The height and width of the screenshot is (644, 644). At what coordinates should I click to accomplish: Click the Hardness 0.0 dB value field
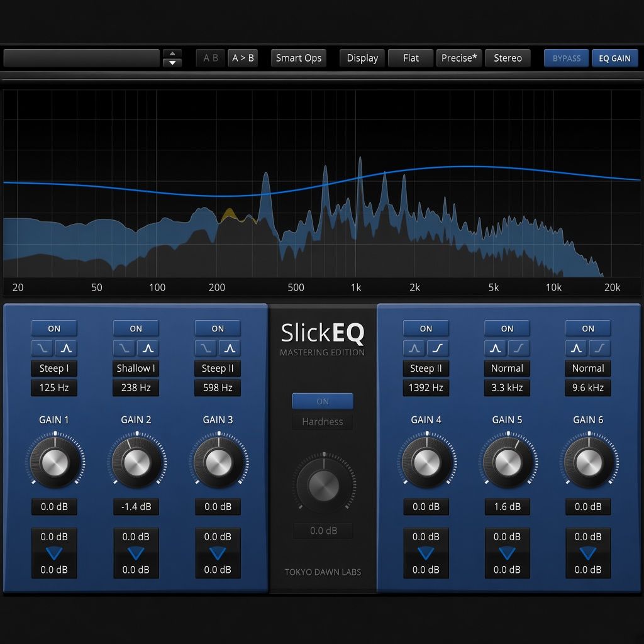tap(324, 531)
